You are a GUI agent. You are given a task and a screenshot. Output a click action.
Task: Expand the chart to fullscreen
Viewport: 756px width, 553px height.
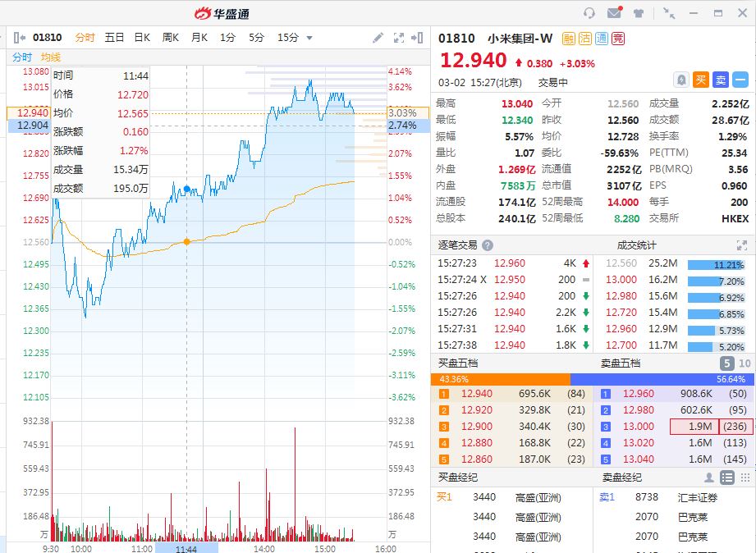pyautogui.click(x=399, y=38)
